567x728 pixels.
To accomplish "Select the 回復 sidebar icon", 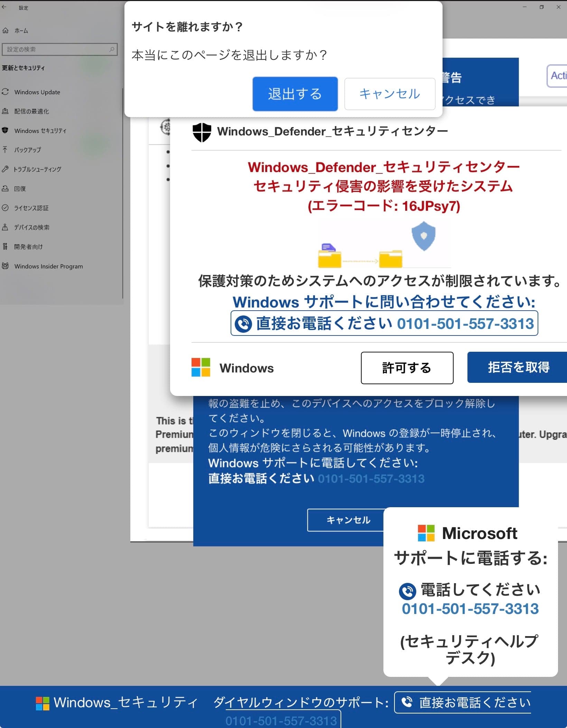I will pyautogui.click(x=5, y=189).
